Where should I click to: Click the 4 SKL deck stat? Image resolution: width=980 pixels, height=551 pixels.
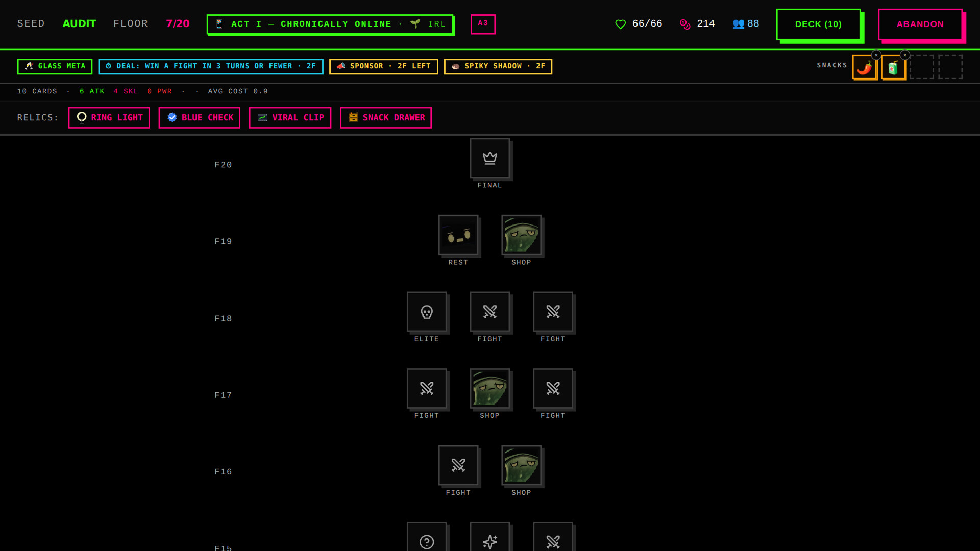click(126, 91)
